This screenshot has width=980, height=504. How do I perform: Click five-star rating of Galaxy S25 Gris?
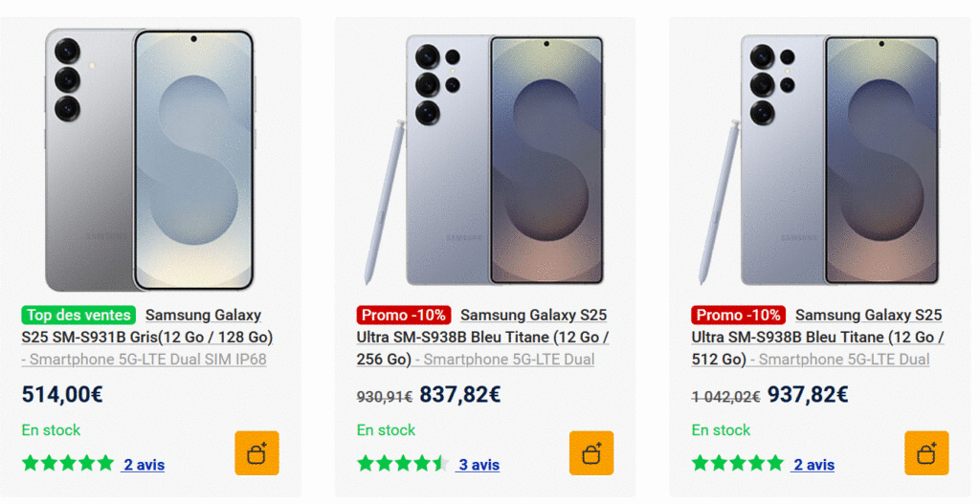68,464
